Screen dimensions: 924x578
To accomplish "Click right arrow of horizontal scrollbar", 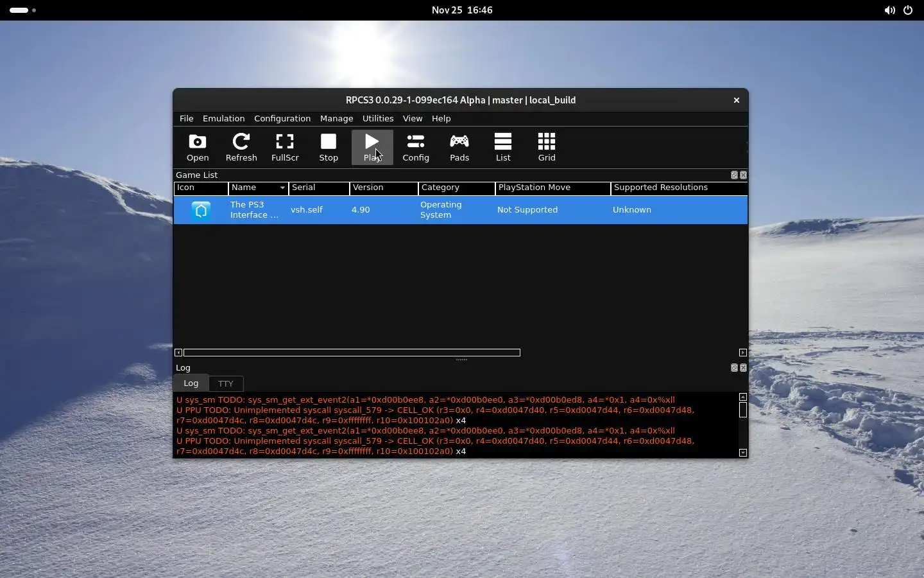I will (x=743, y=353).
